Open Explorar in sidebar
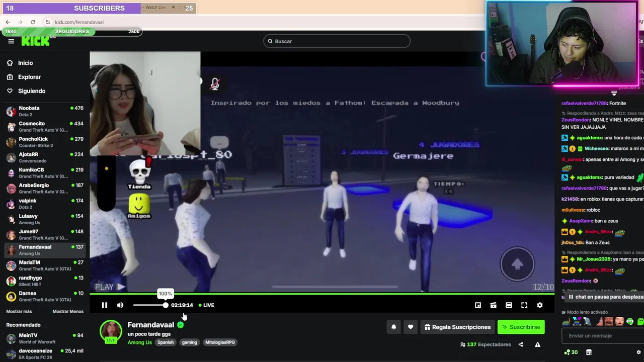 (x=29, y=77)
